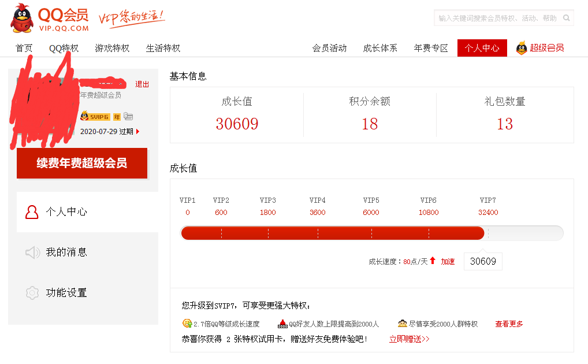
Task: Open the 生活特权 navigation tab
Action: coord(163,48)
